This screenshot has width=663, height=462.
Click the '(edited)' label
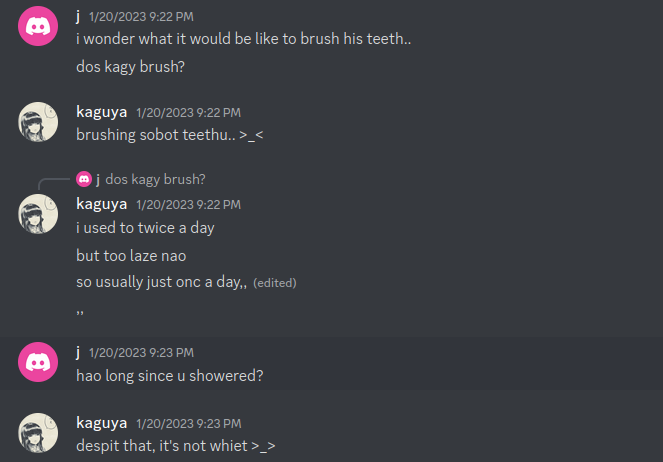click(x=275, y=283)
